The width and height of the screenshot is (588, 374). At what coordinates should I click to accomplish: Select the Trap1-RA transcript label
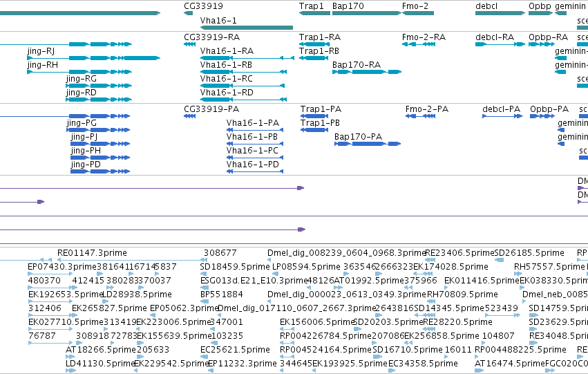320,37
